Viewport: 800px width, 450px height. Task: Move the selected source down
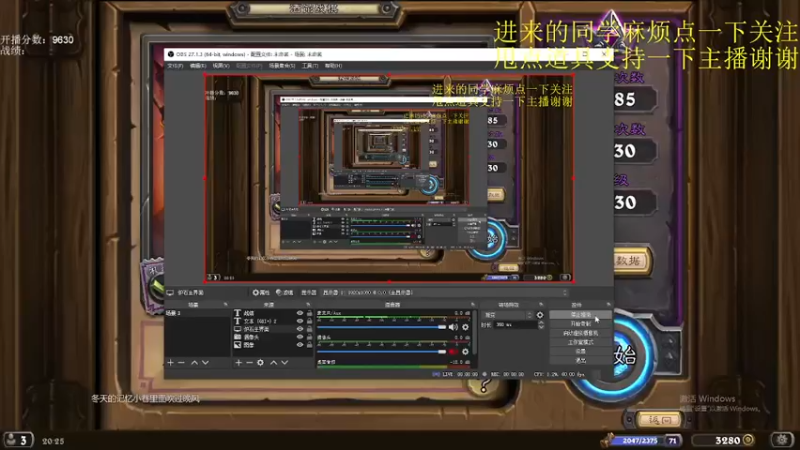pos(285,363)
